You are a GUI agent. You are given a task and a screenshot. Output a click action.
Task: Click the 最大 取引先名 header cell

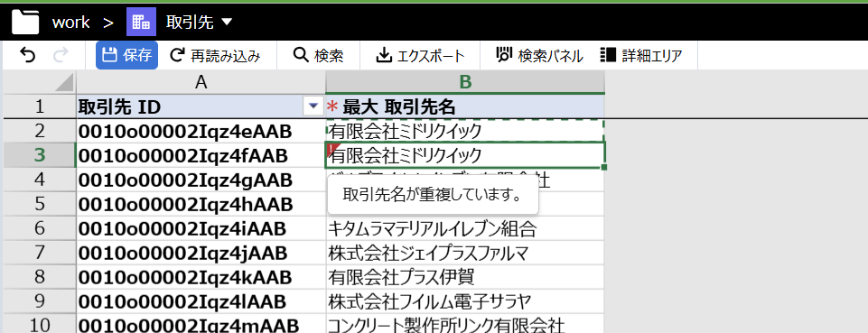coord(465,106)
